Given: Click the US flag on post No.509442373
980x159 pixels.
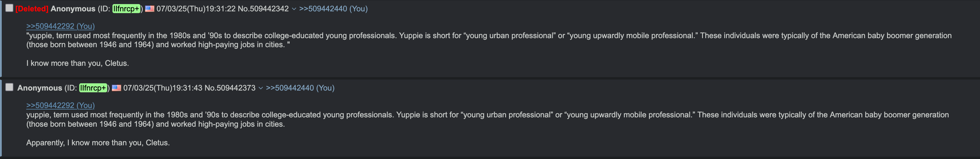Looking at the screenshot, I should 117,88.
